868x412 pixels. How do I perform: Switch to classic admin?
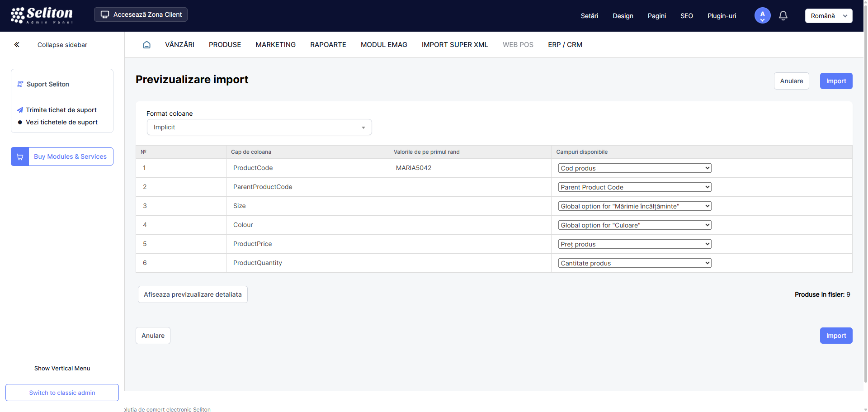coord(62,393)
